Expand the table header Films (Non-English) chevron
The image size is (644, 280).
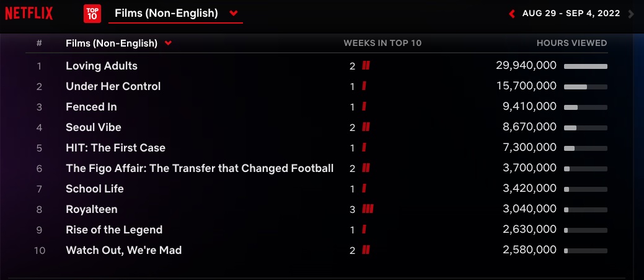[x=167, y=43]
